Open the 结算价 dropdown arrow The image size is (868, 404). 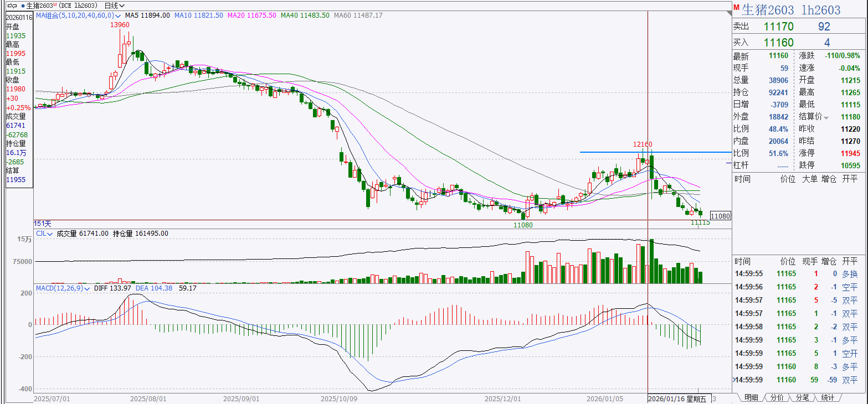826,118
